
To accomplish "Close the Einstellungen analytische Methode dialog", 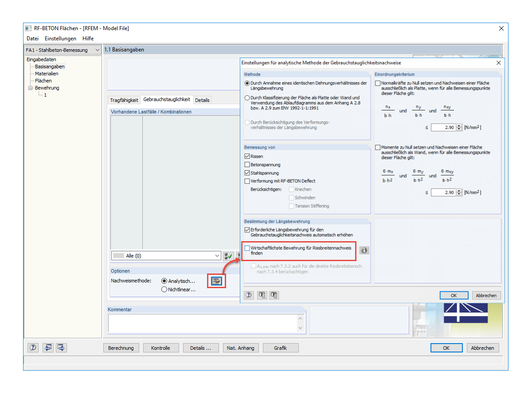I will pyautogui.click(x=498, y=63).
